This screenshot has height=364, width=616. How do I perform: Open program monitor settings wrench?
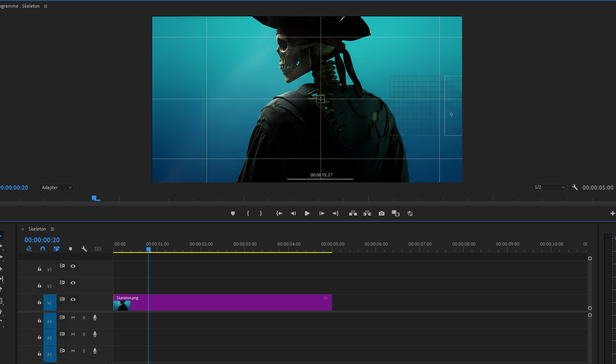[x=575, y=188]
